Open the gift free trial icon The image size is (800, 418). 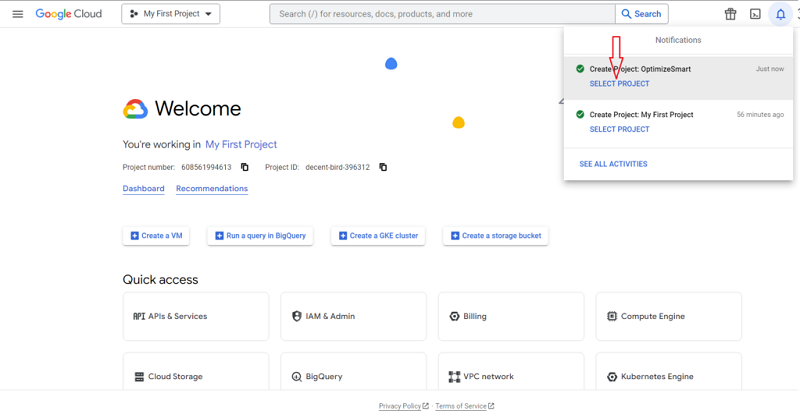pyautogui.click(x=731, y=14)
